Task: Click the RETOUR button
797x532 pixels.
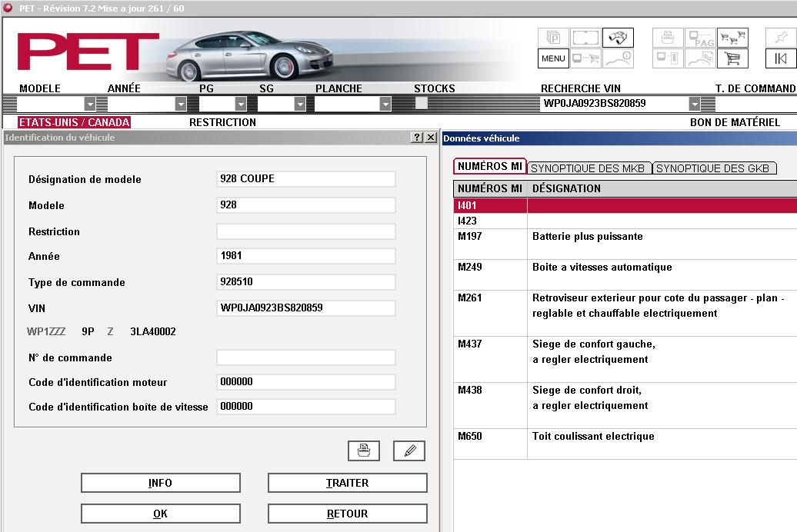Action: click(347, 514)
